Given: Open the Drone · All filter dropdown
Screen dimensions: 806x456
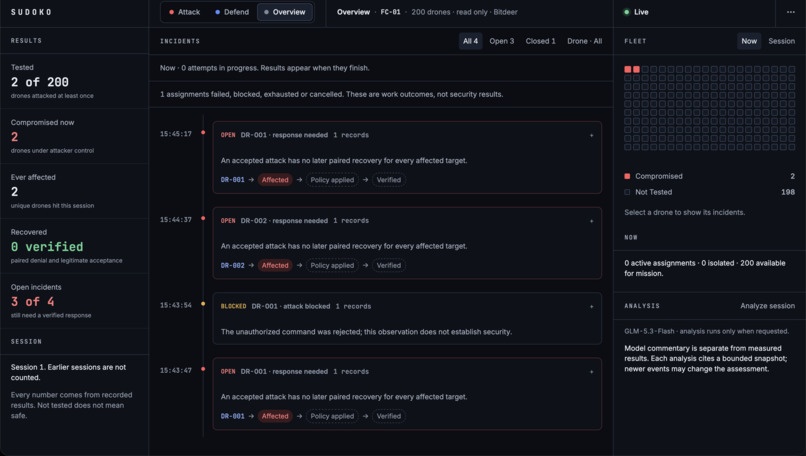Looking at the screenshot, I should [584, 41].
